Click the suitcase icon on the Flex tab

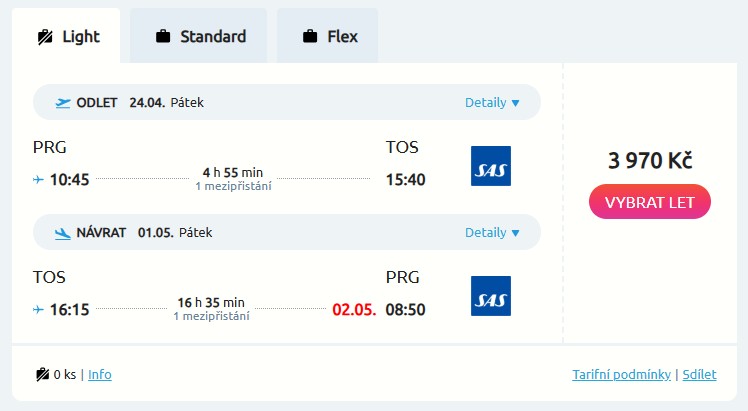click(310, 37)
